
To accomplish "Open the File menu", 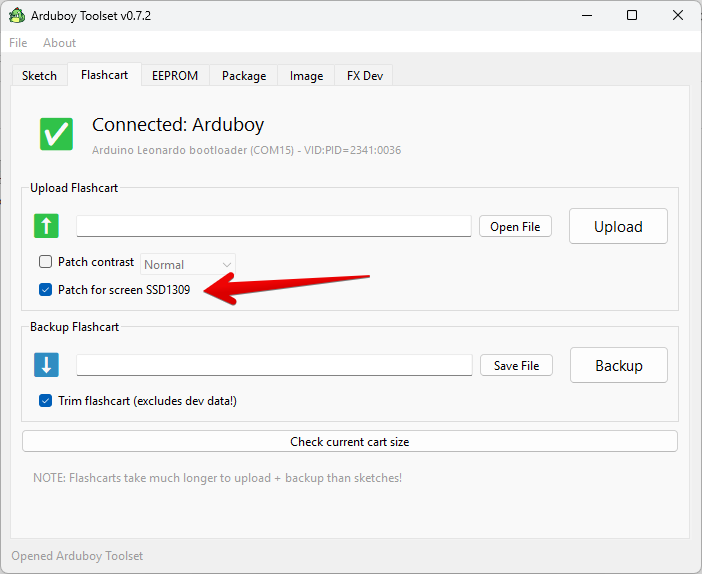I will tap(18, 43).
